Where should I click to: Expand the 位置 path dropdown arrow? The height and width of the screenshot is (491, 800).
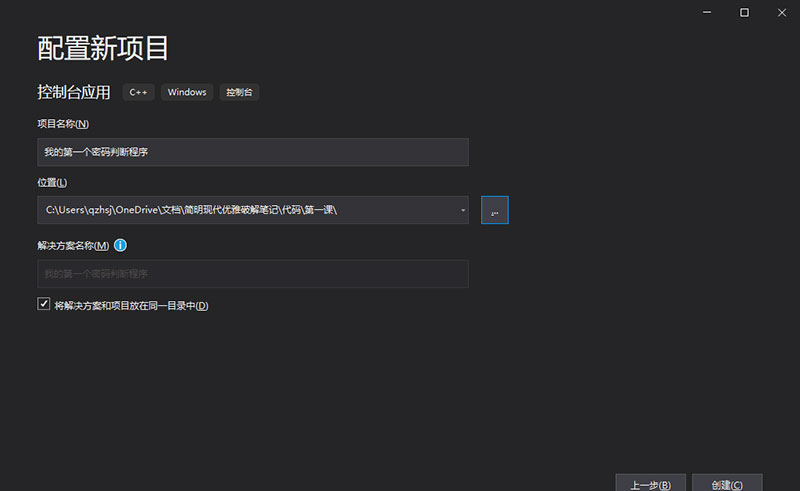pos(462,210)
